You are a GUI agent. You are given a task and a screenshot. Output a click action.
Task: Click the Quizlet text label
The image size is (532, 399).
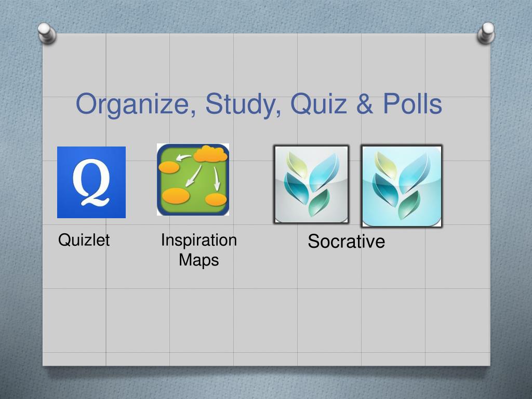click(84, 240)
